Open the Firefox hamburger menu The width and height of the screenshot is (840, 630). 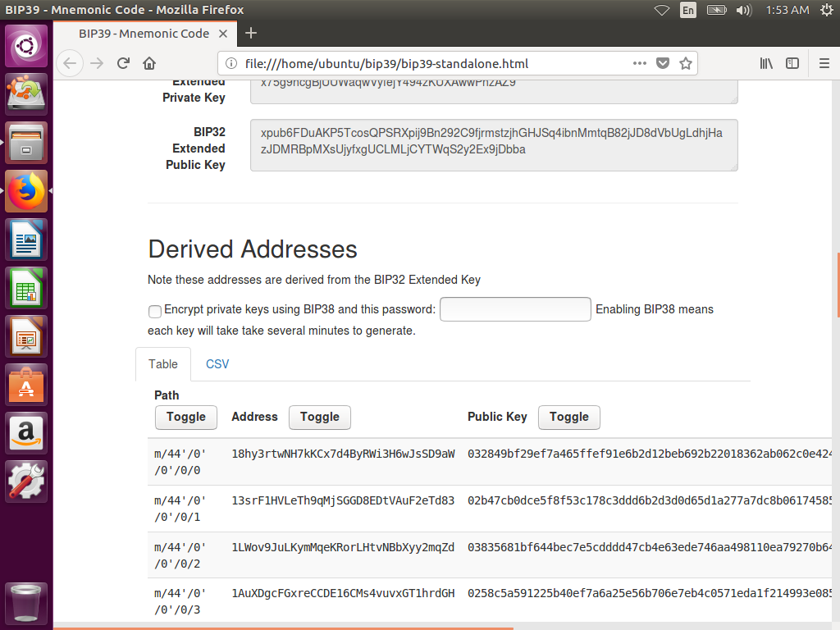(x=824, y=63)
